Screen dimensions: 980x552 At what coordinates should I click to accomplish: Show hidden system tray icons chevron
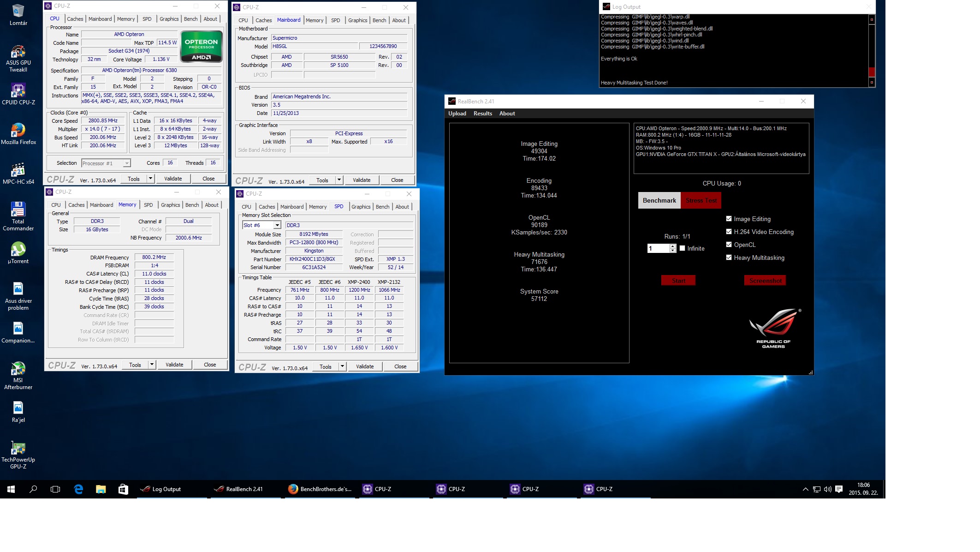[x=805, y=489]
